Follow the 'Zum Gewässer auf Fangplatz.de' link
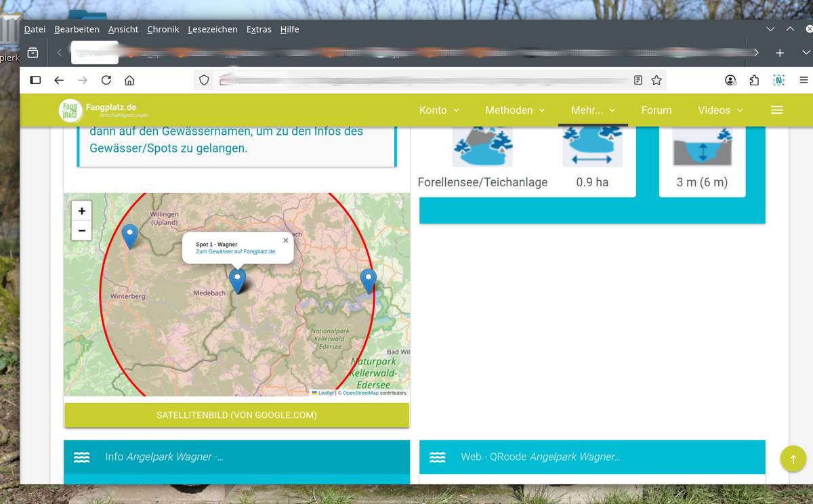The image size is (813, 504). pos(236,251)
